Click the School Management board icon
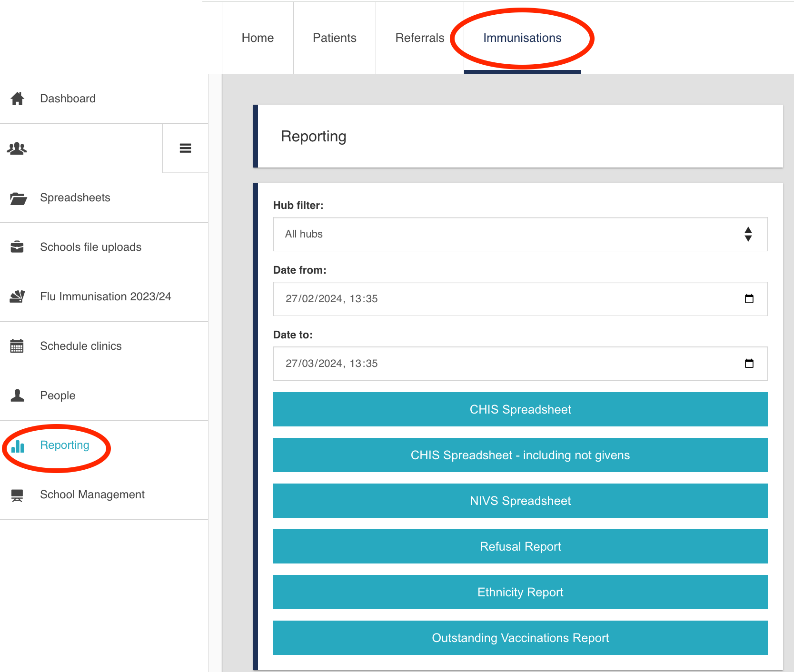 [x=17, y=495]
